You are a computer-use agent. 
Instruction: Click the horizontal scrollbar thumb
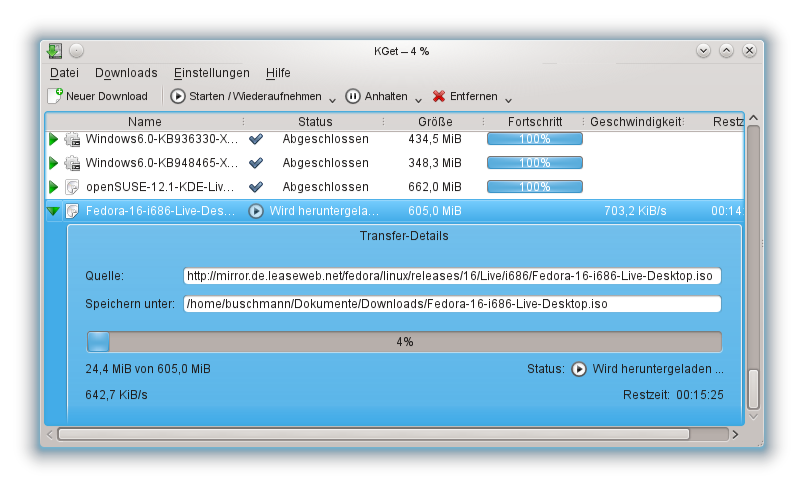(374, 435)
